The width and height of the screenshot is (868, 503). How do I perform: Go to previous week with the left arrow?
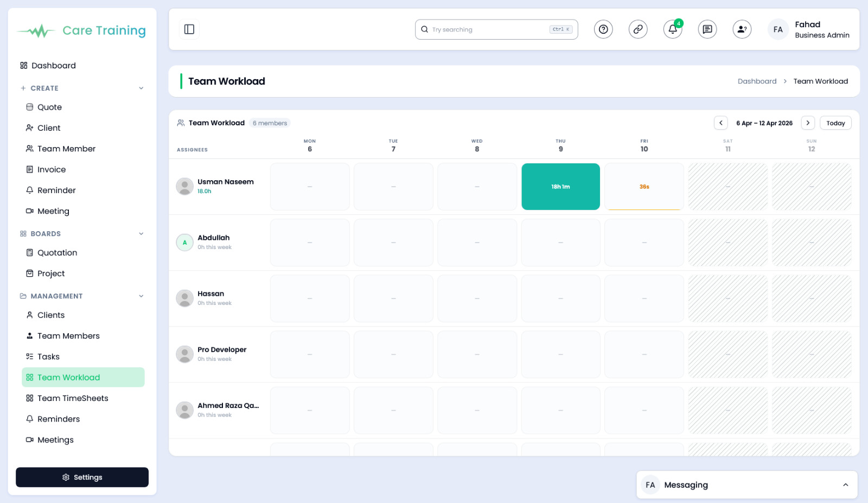tap(720, 123)
